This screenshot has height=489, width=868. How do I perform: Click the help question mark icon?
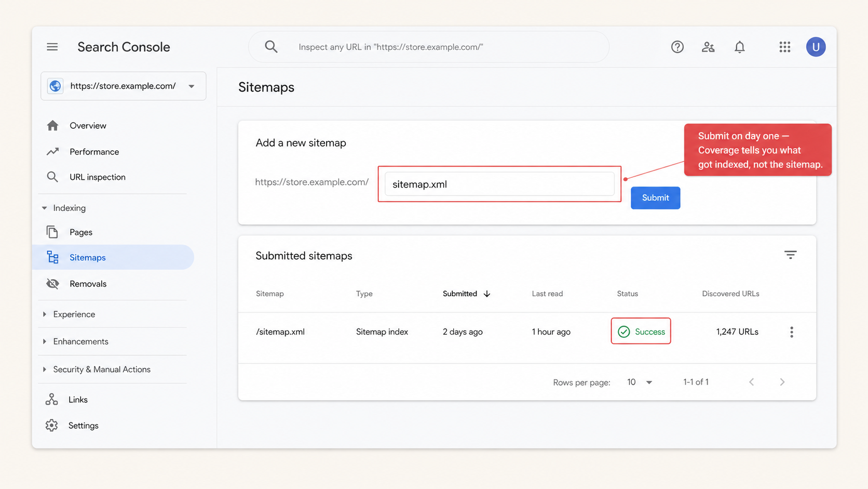coord(677,47)
